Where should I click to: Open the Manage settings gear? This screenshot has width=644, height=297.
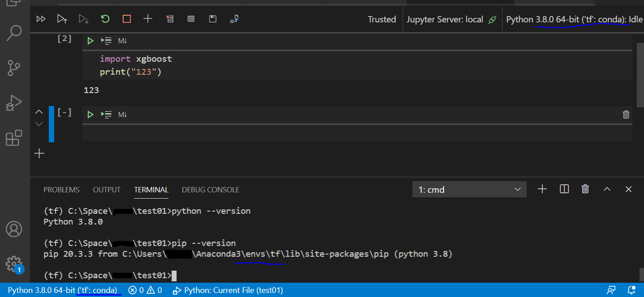pos(14,264)
